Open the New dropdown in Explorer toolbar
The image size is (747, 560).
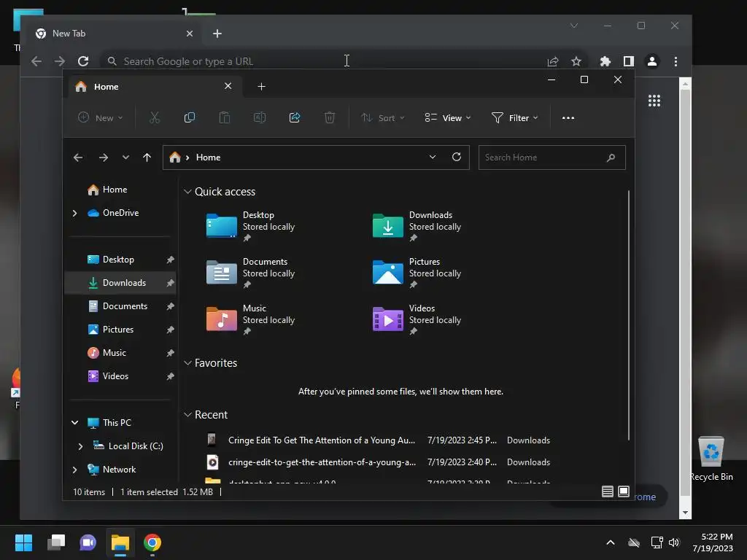point(100,117)
